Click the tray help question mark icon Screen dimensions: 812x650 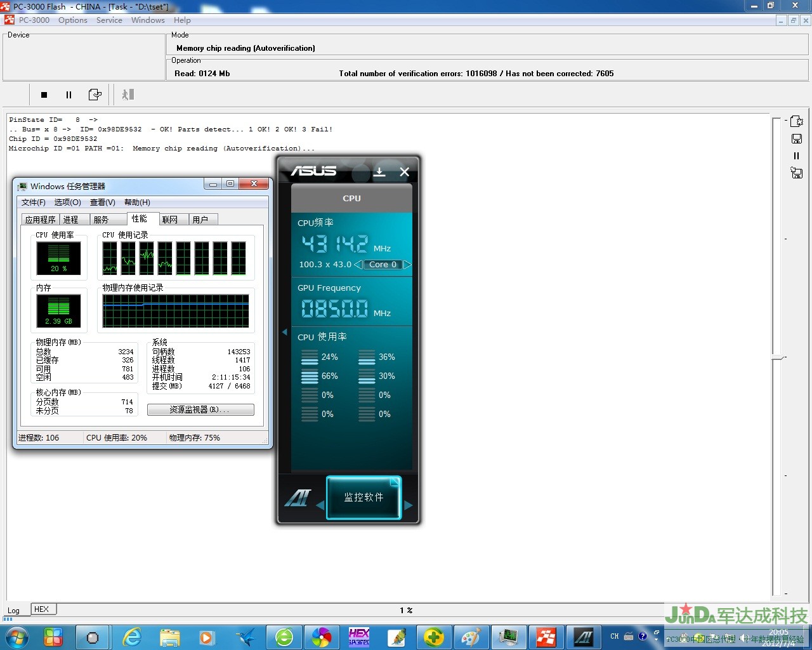[643, 636]
